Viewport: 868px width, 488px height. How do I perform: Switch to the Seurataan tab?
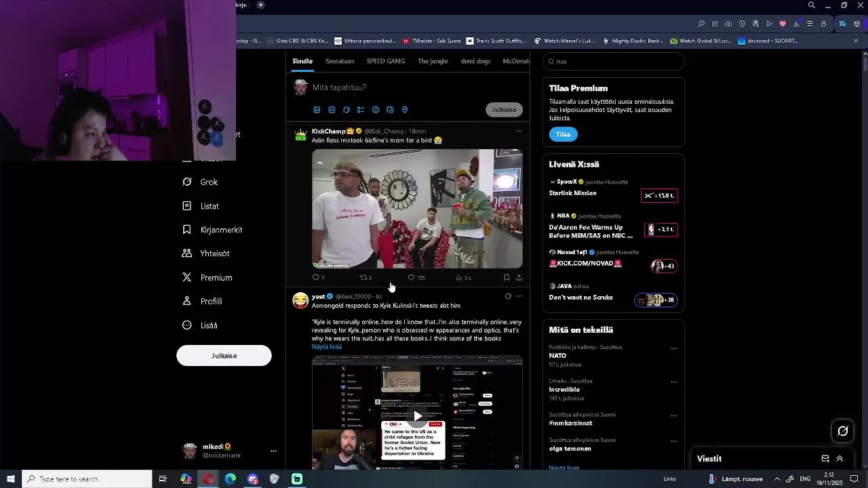pos(340,61)
